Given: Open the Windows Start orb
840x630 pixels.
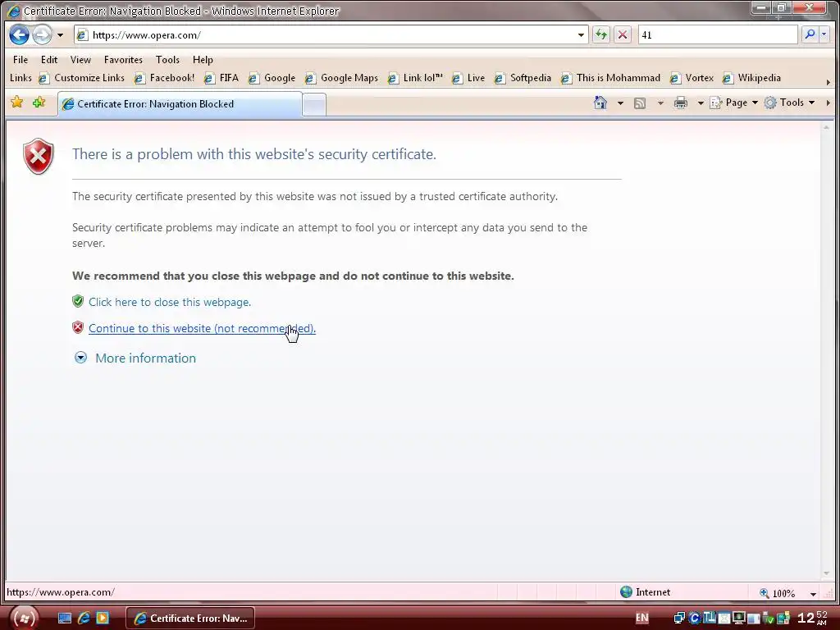Looking at the screenshot, I should [24, 618].
